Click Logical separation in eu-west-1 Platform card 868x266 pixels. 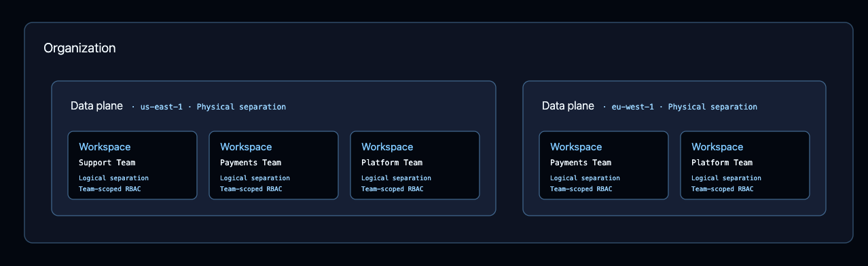click(726, 178)
